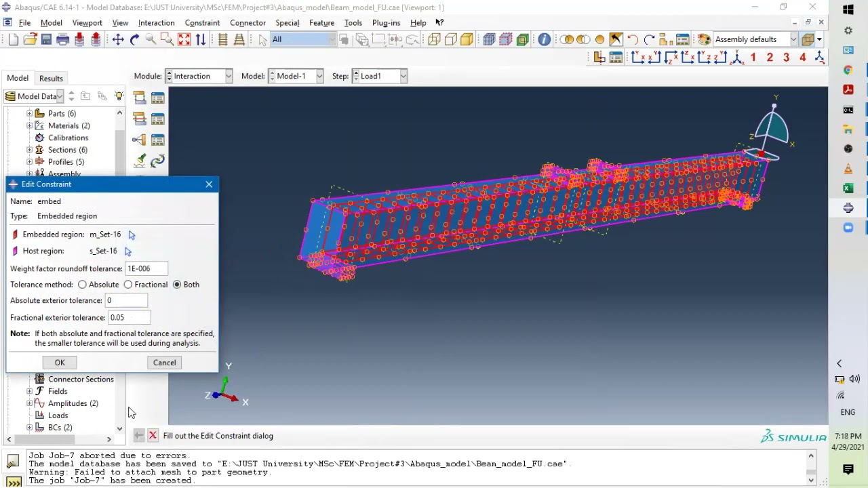Screen dimensions: 868x488
Task: Click the Fractional exterior tolerance field
Action: pos(130,318)
